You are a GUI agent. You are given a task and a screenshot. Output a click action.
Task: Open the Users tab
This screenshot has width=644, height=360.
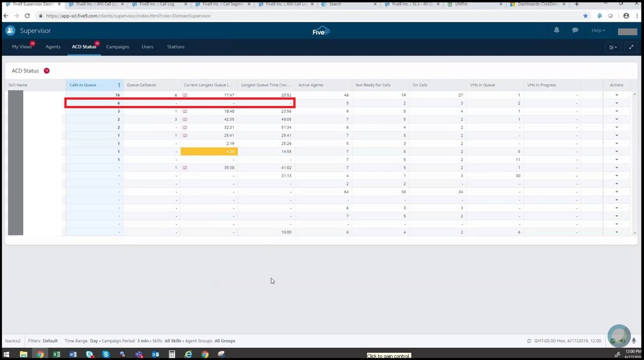[147, 47]
